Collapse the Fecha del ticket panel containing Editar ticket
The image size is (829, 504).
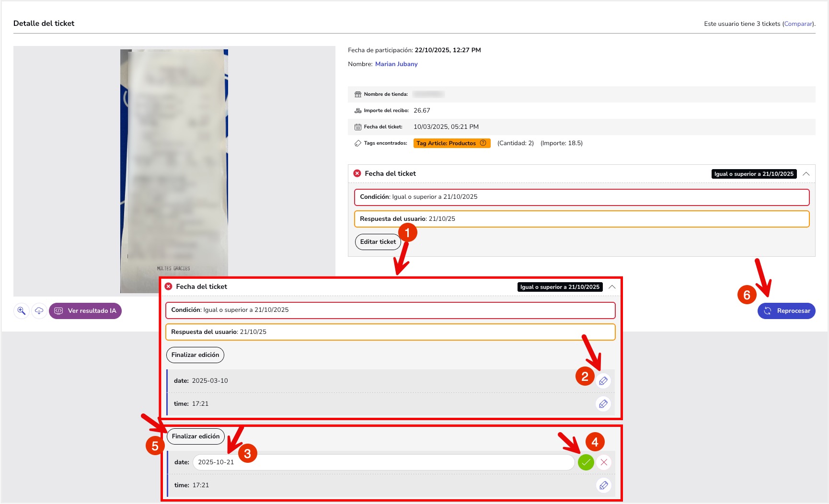[x=806, y=174]
